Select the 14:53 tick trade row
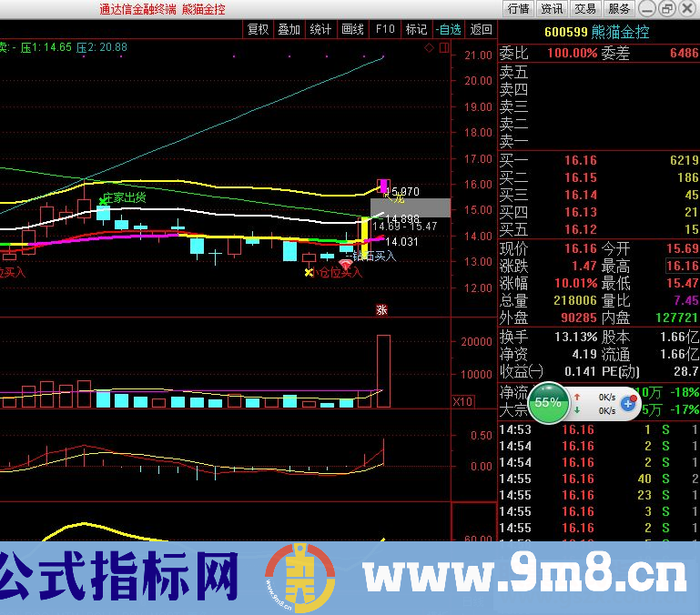Viewport: 700px width, 615px height. (x=599, y=429)
